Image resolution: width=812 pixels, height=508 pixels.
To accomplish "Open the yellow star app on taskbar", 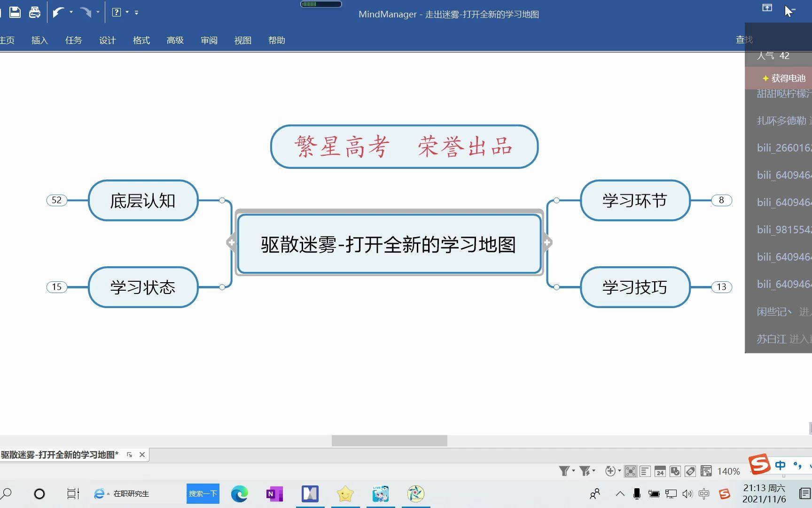I will pyautogui.click(x=345, y=494).
